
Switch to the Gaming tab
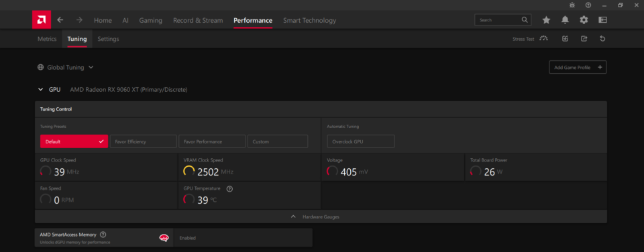coord(151,21)
